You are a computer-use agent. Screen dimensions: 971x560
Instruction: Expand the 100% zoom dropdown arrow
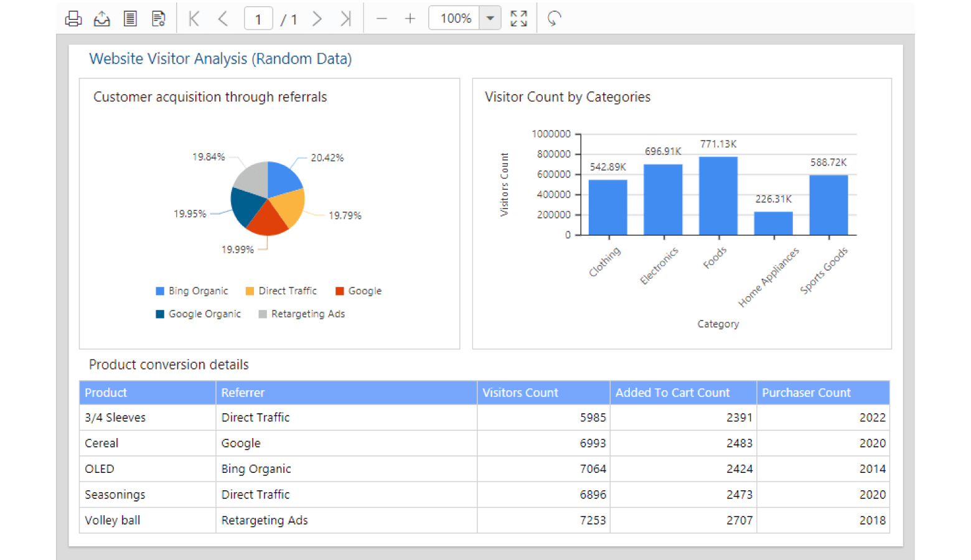pyautogui.click(x=490, y=19)
